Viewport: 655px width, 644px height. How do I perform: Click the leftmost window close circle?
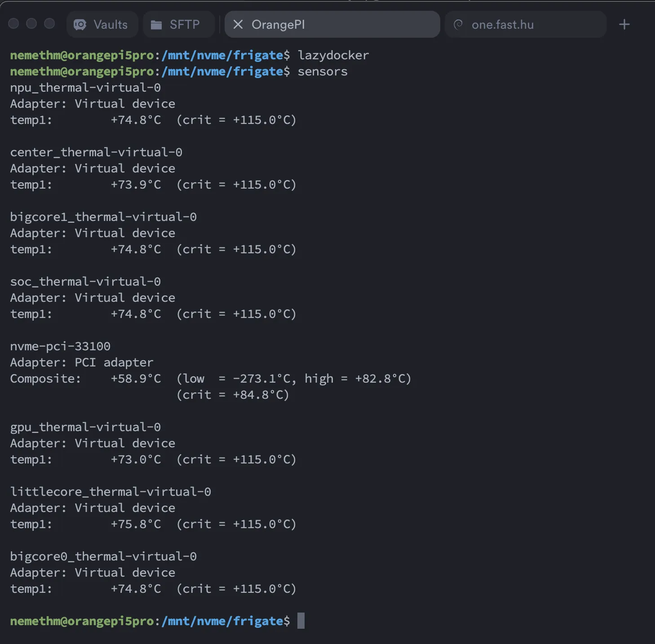pos(13,23)
